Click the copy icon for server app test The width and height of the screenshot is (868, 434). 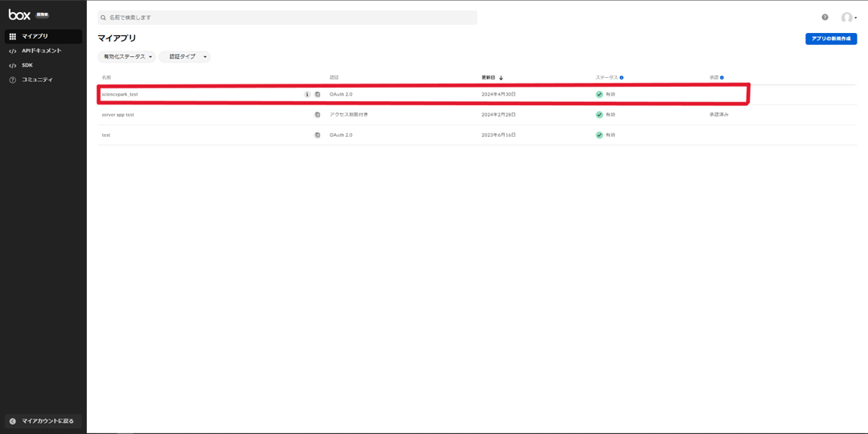317,115
